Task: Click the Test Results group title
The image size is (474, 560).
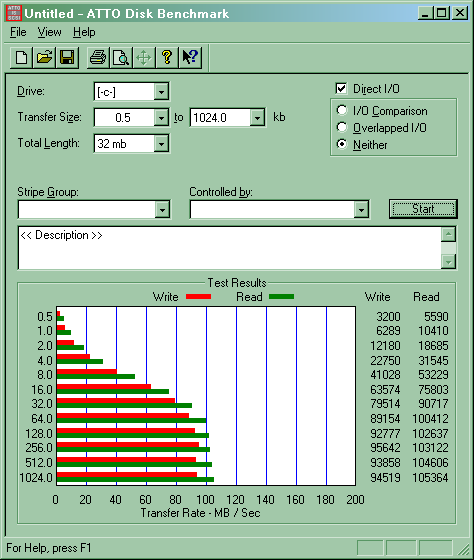Action: [237, 283]
